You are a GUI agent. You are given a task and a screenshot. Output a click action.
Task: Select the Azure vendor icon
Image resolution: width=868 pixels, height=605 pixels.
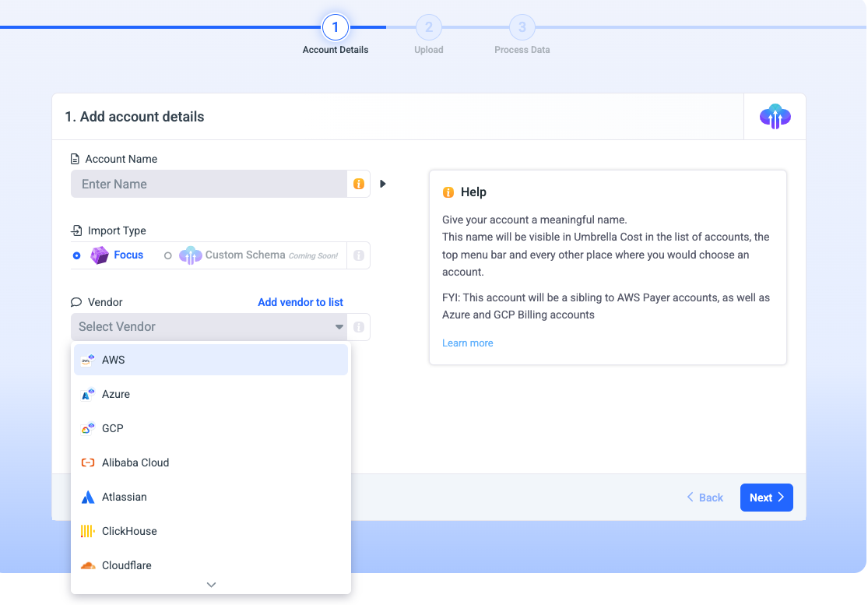tap(86, 394)
